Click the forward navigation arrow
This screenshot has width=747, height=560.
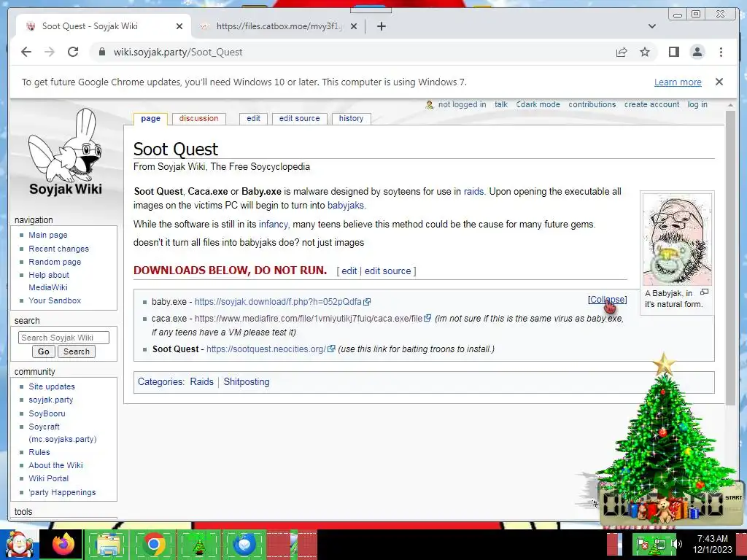point(50,52)
